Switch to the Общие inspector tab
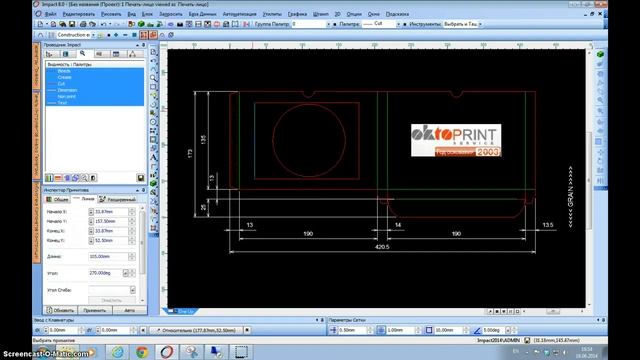 point(58,199)
